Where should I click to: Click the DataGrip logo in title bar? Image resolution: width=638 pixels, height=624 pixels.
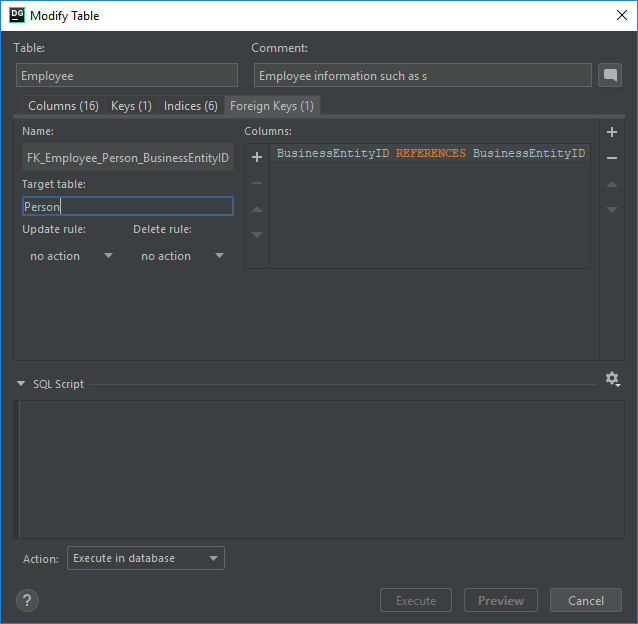click(16, 15)
